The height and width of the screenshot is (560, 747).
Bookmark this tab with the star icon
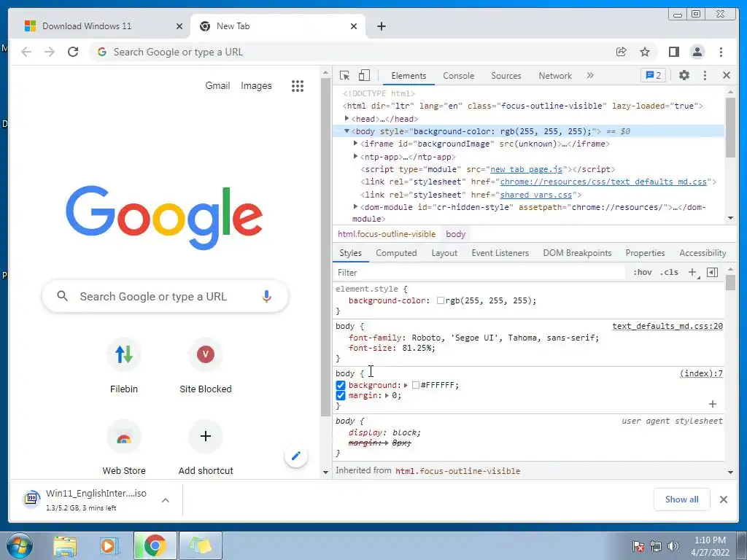[x=645, y=52]
